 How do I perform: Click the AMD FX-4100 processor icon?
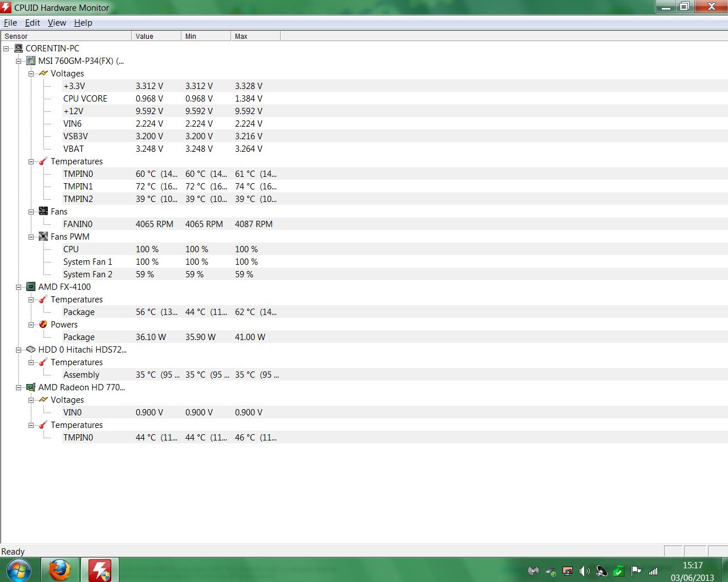pos(31,287)
